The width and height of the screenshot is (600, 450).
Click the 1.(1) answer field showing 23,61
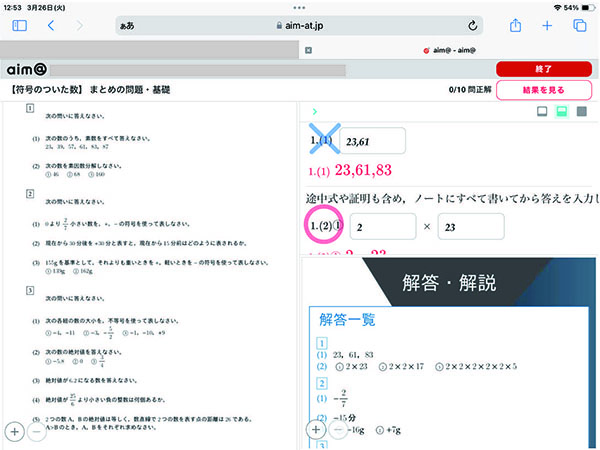click(x=372, y=141)
